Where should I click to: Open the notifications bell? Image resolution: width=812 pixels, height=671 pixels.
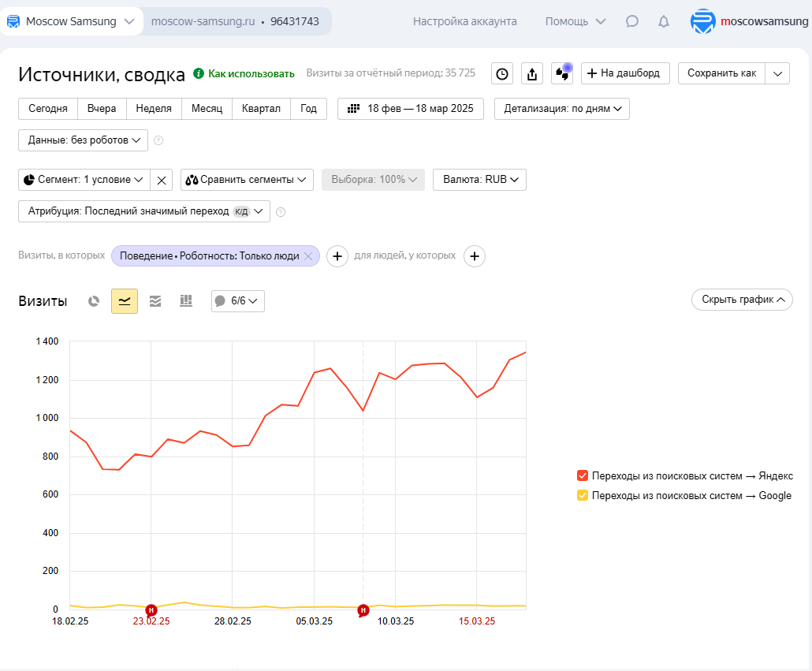pos(664,21)
